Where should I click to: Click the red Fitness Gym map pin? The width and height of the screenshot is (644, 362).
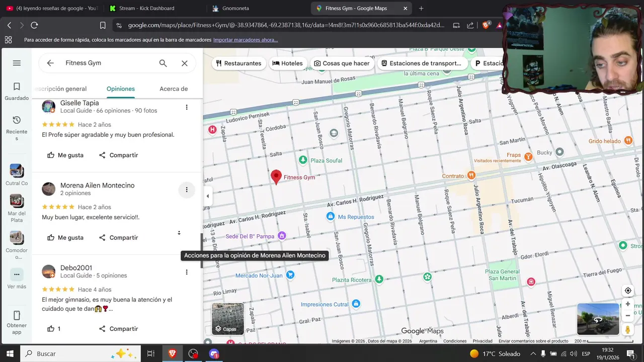pyautogui.click(x=276, y=177)
